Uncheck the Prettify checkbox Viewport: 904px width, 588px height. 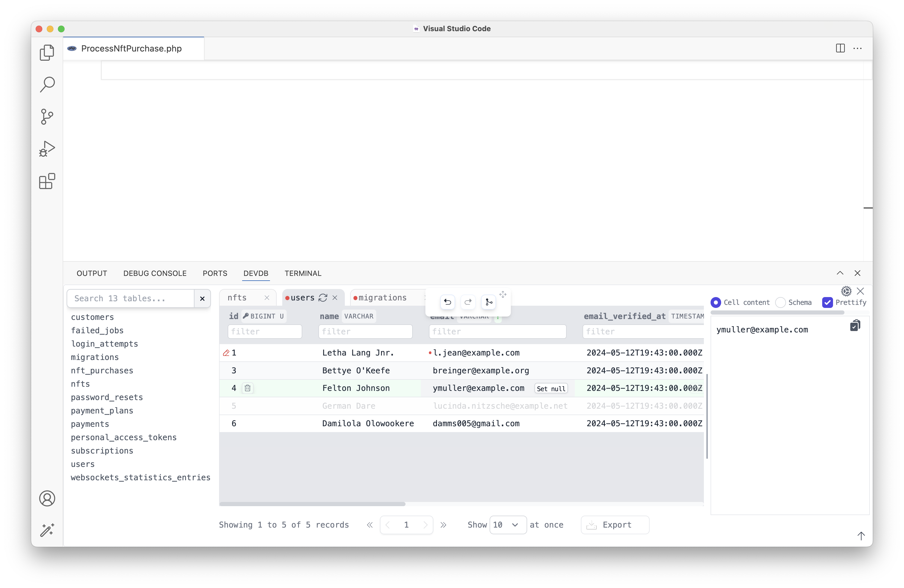tap(827, 302)
